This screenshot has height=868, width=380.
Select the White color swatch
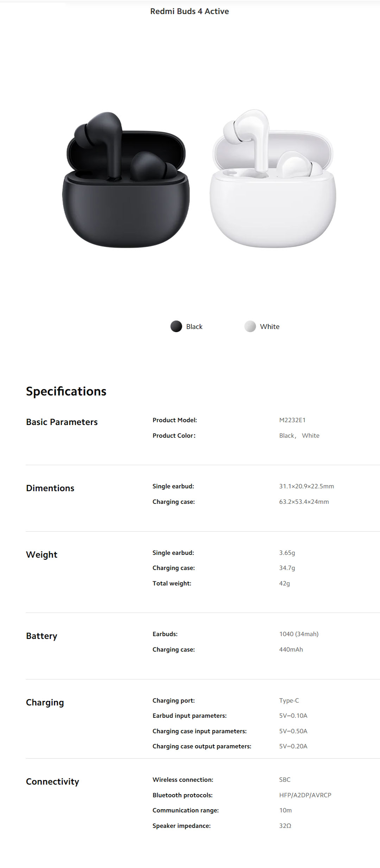click(x=250, y=327)
